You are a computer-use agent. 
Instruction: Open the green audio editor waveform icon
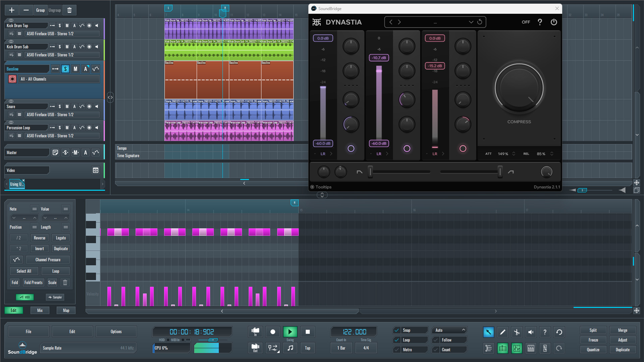tap(517, 348)
